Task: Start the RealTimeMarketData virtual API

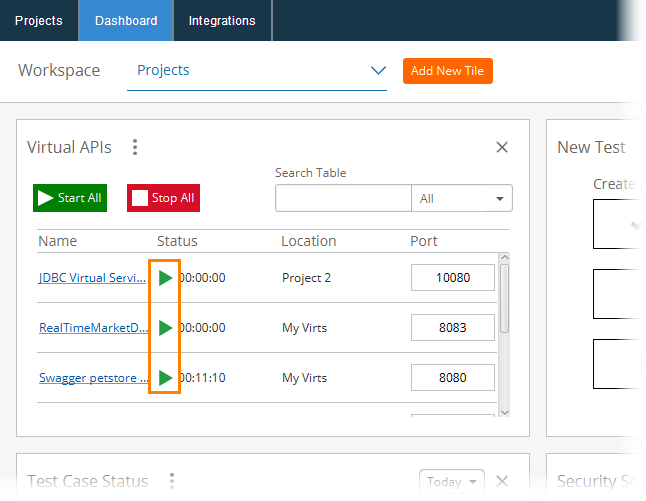Action: (x=165, y=328)
